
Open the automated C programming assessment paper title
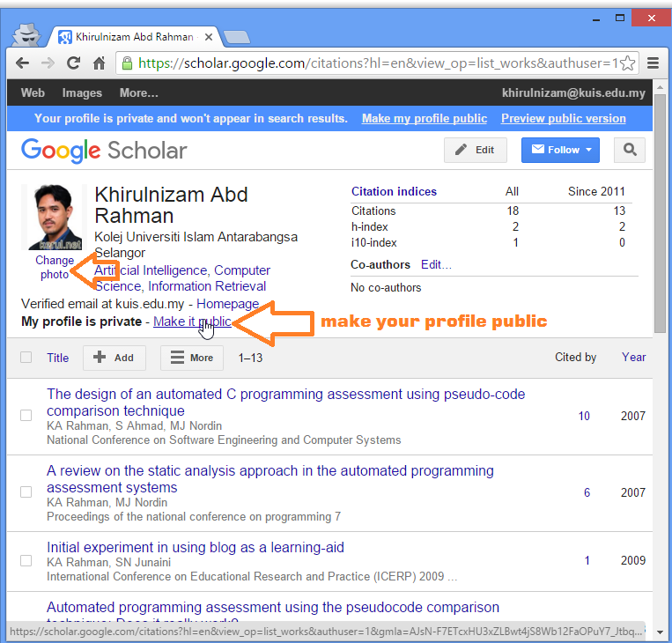(x=286, y=402)
